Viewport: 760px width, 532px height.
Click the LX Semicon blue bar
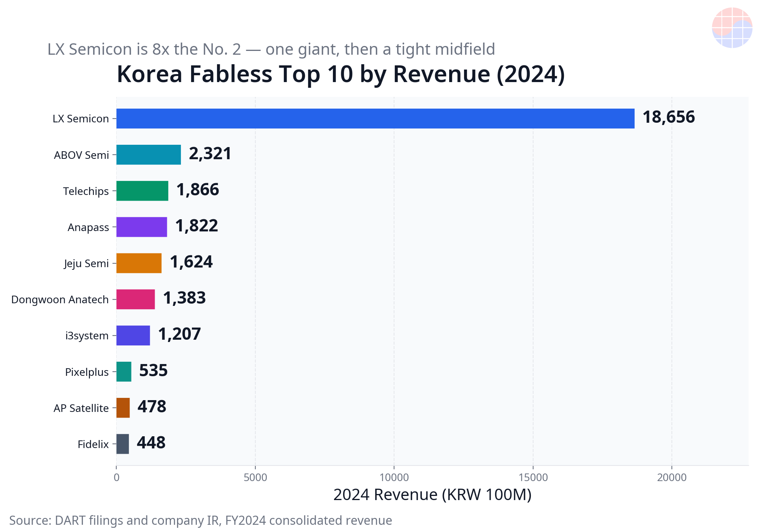375,119
